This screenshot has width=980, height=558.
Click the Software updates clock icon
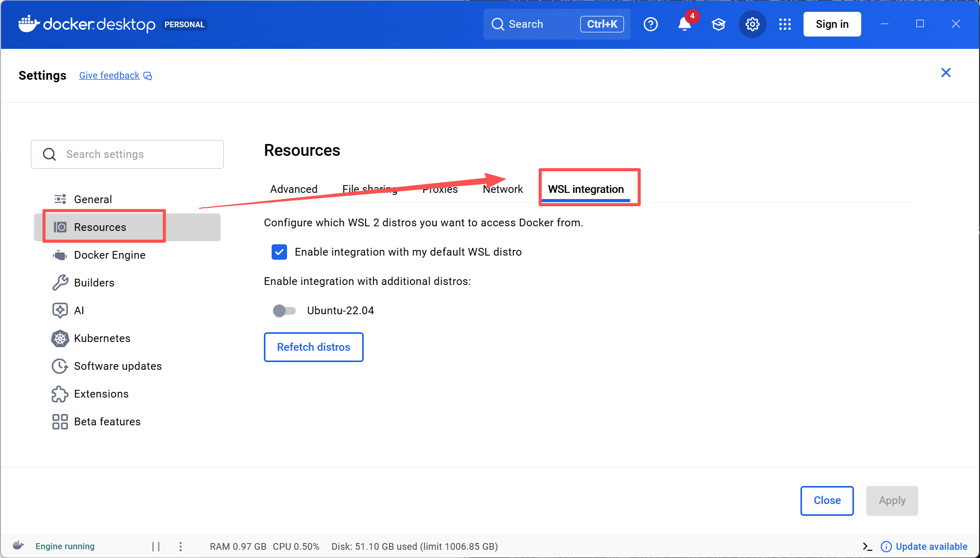[x=60, y=366]
